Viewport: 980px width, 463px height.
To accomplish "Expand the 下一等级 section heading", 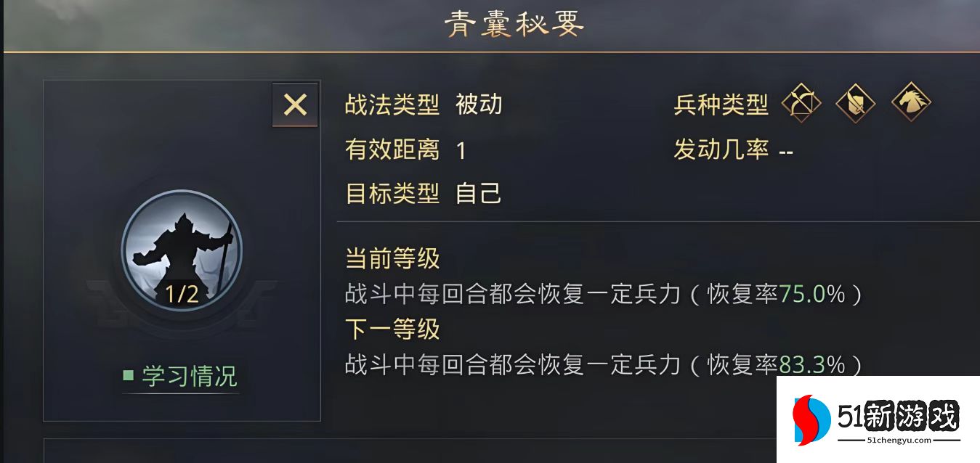I will pyautogui.click(x=391, y=330).
